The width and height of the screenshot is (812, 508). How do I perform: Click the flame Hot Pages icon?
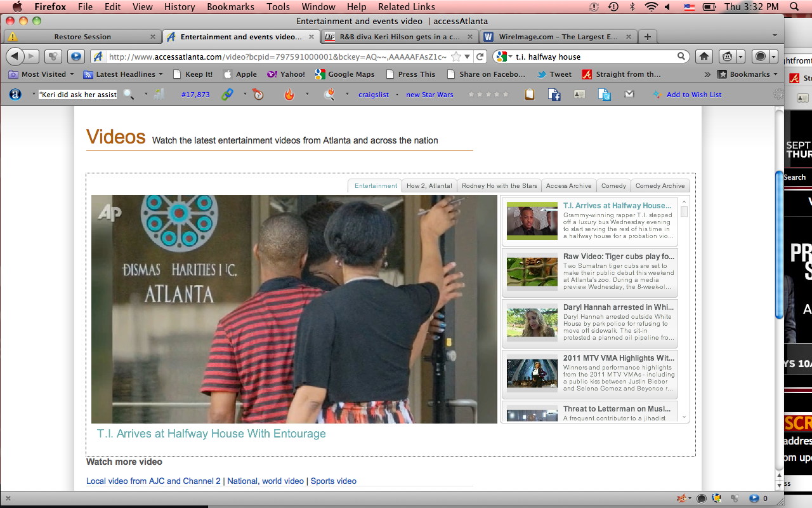289,95
